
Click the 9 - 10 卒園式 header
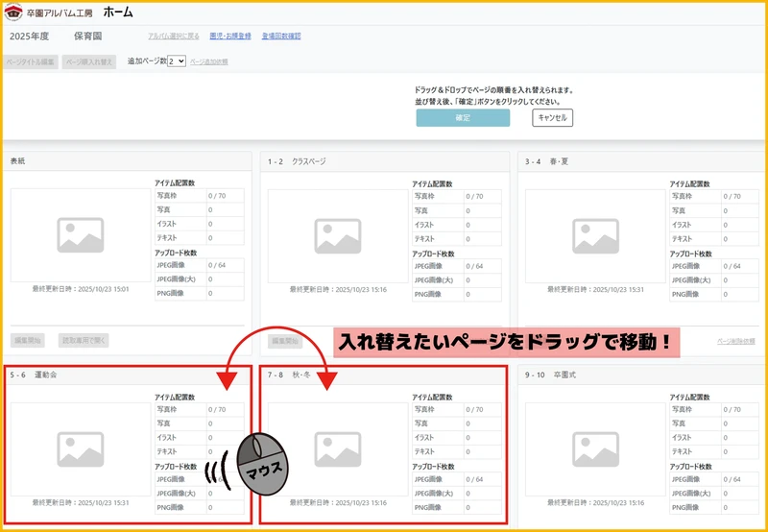[x=642, y=375]
